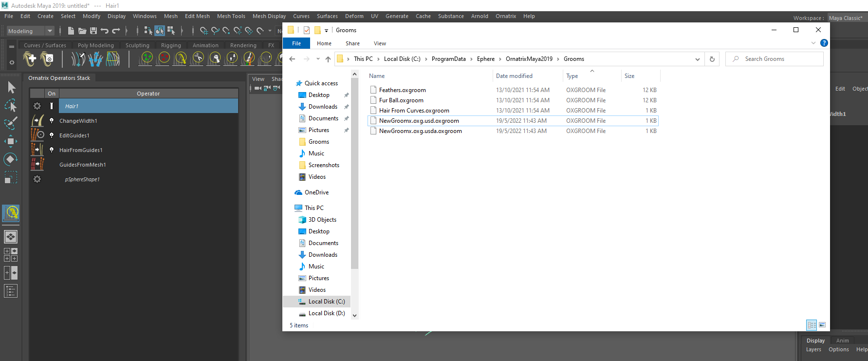Click the hair presets shelf icon with disk
Screen dimensions: 868x361
click(47, 59)
